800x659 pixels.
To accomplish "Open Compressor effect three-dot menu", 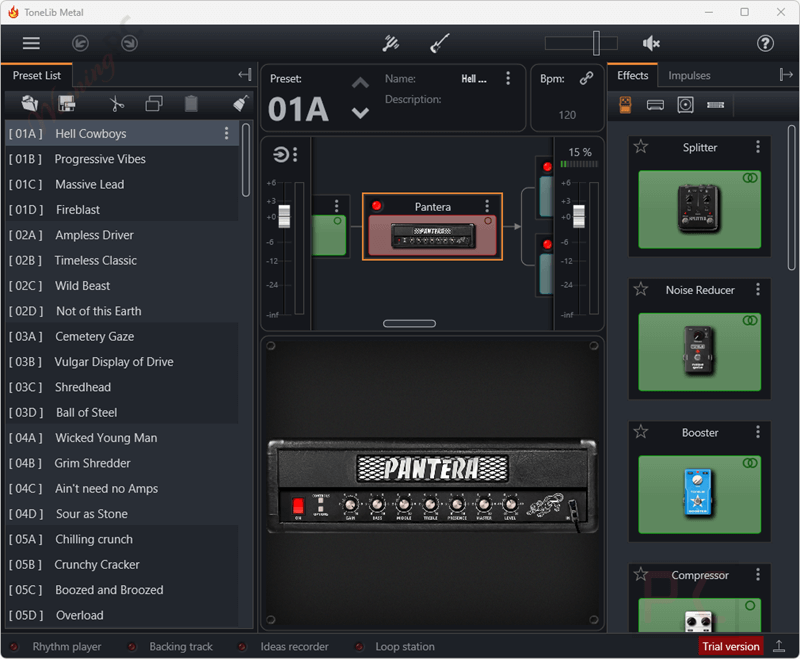I will pyautogui.click(x=758, y=574).
